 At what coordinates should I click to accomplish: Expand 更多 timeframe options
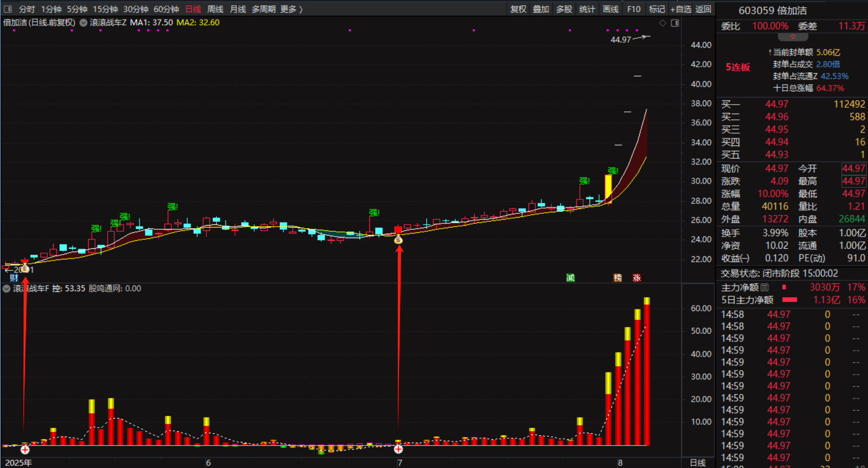pos(291,9)
